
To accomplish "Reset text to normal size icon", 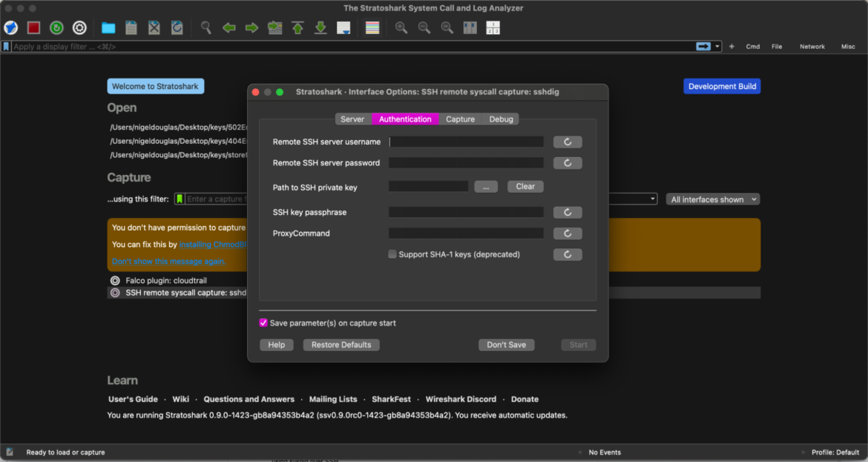I will point(447,27).
